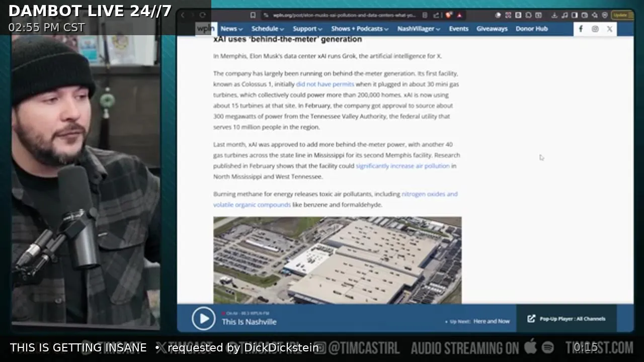Open the 'volatile organic compounds' link

coord(252,205)
